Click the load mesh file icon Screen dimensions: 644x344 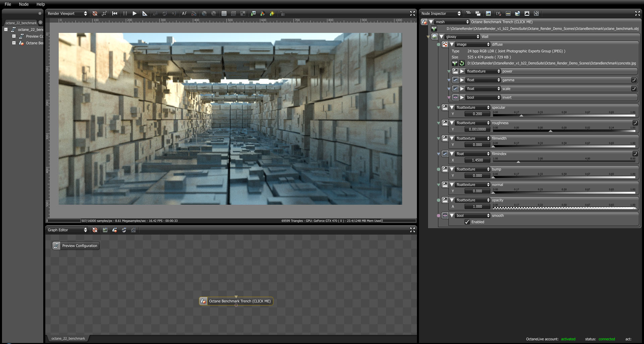pos(434,29)
